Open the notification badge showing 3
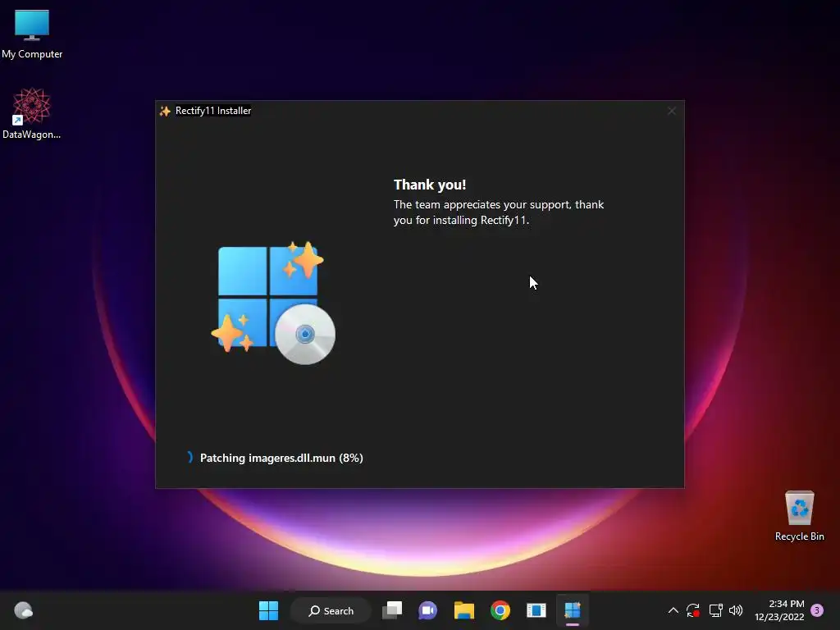 click(817, 610)
